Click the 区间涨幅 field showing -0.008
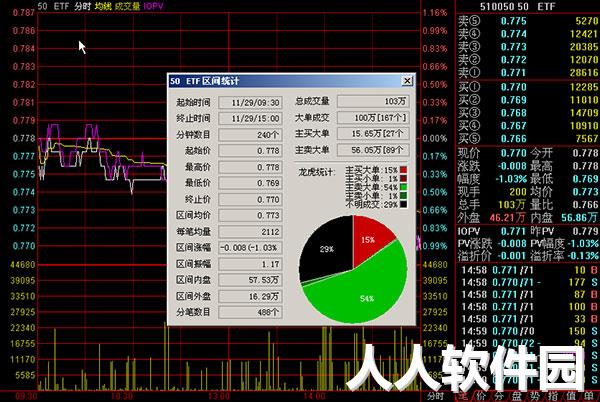This screenshot has height=402, width=600. [251, 247]
